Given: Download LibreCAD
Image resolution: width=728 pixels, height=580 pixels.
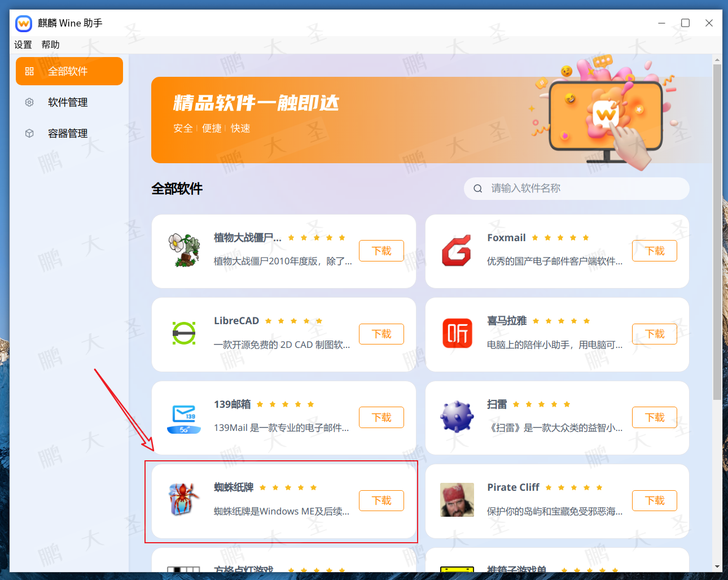Looking at the screenshot, I should tap(381, 334).
